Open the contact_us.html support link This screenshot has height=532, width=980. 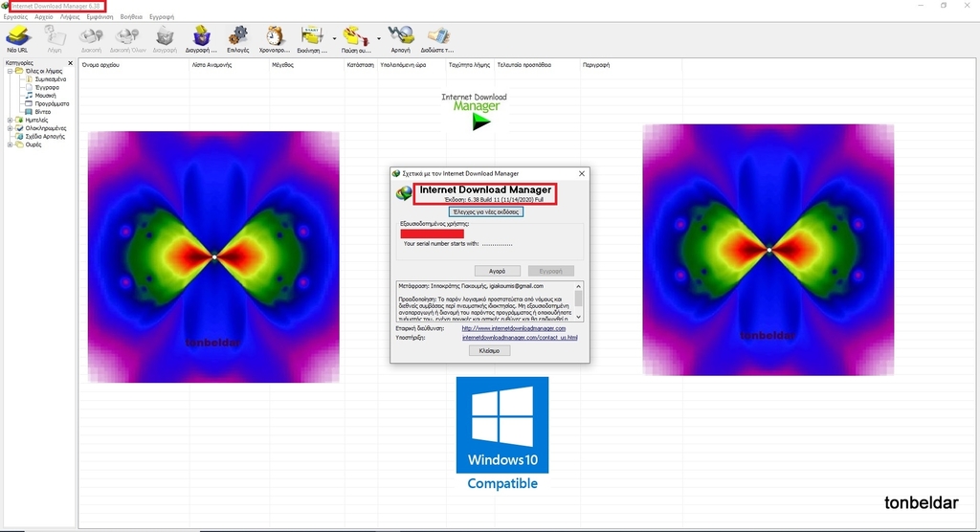pos(520,338)
